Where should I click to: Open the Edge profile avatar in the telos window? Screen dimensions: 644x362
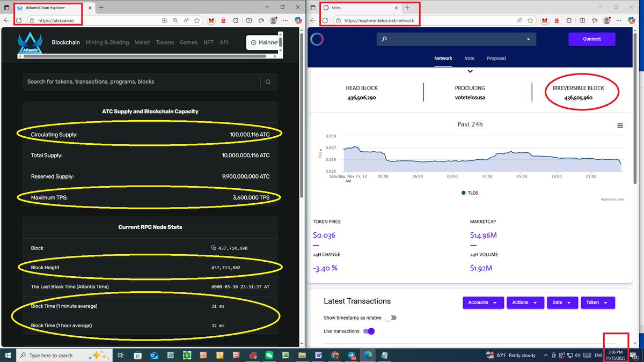point(607,20)
